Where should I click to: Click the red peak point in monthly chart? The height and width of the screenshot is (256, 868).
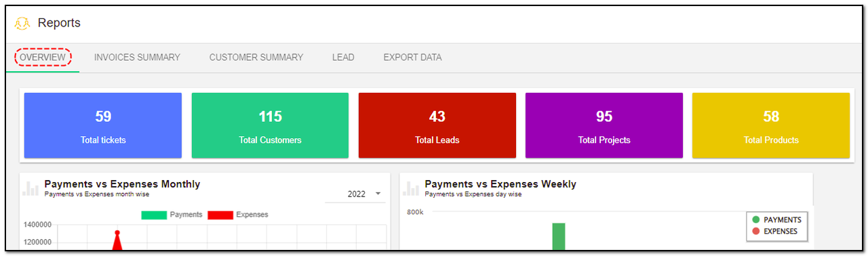pyautogui.click(x=117, y=233)
